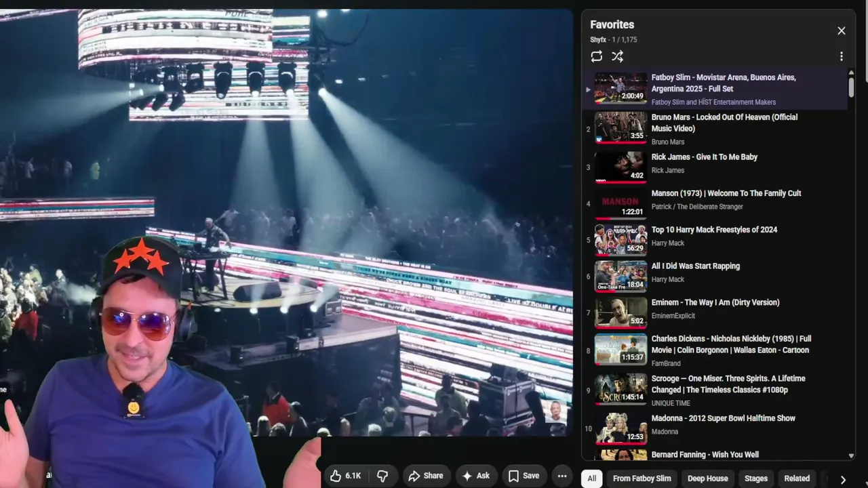
Task: Close the Favorites playlist panel
Action: pyautogui.click(x=842, y=30)
